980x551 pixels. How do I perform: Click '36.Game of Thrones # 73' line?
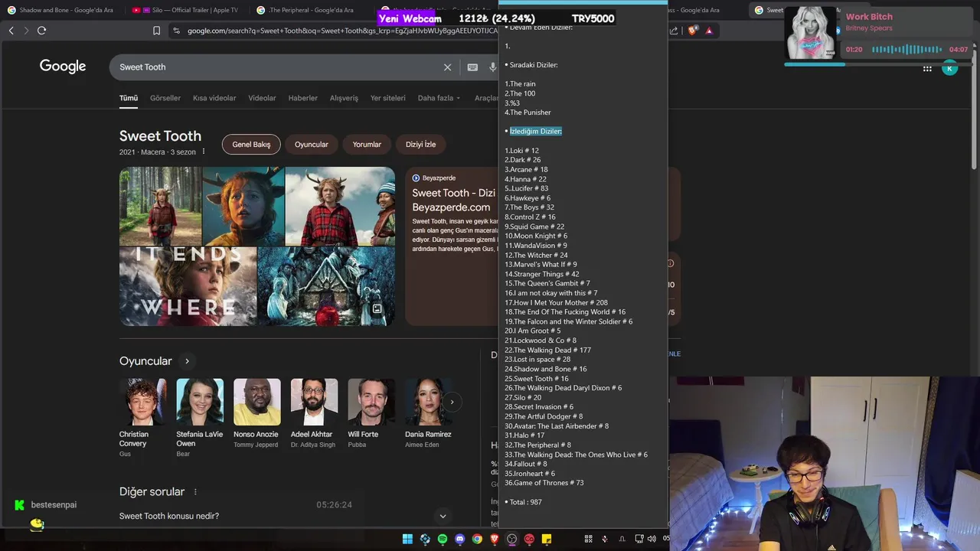point(544,483)
